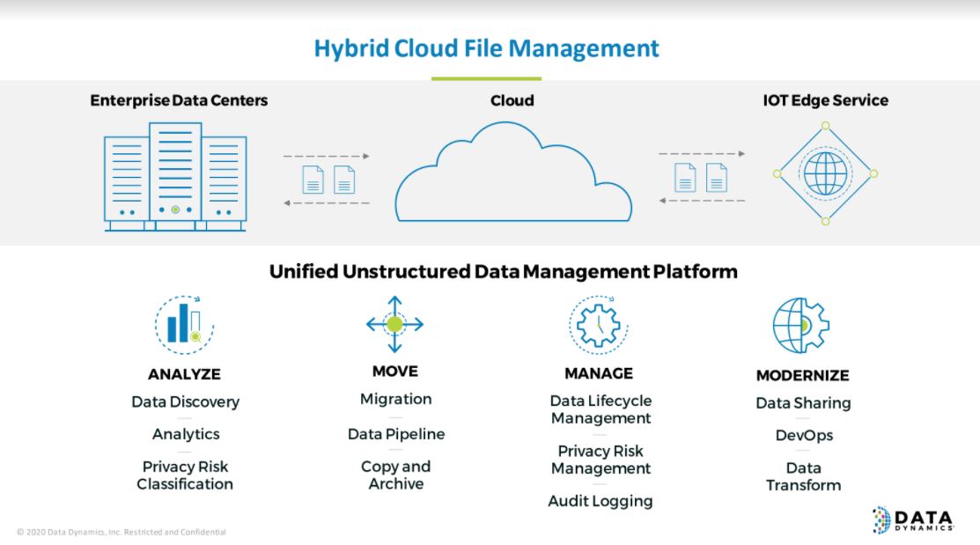
Task: Click 'Audit Logging' text
Action: 600,501
